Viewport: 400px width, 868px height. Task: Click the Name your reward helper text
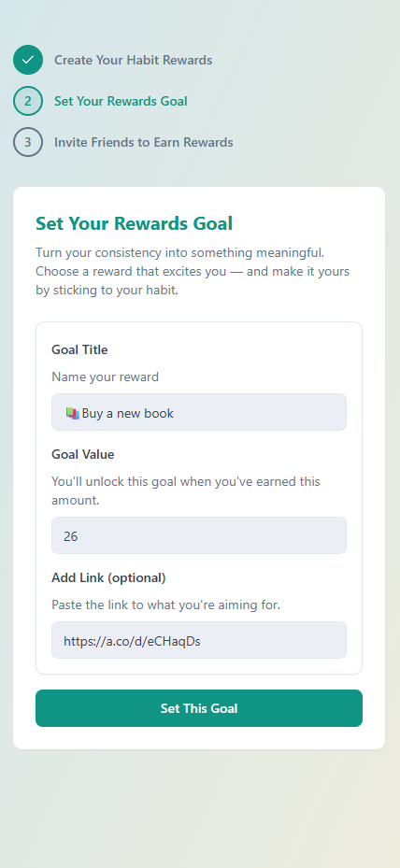106,377
